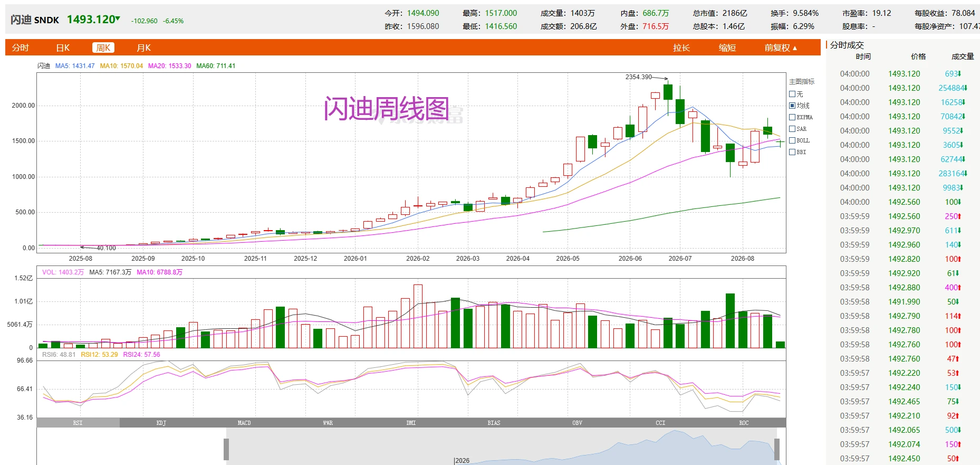The height and width of the screenshot is (465, 980).
Task: Enable the BBI indicator checkbox
Action: click(x=792, y=152)
